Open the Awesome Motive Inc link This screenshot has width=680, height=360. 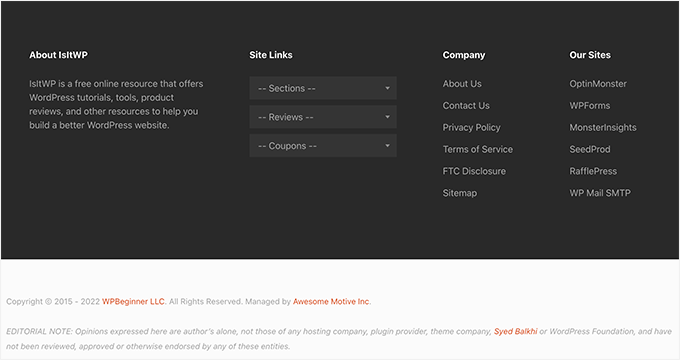[x=331, y=301]
